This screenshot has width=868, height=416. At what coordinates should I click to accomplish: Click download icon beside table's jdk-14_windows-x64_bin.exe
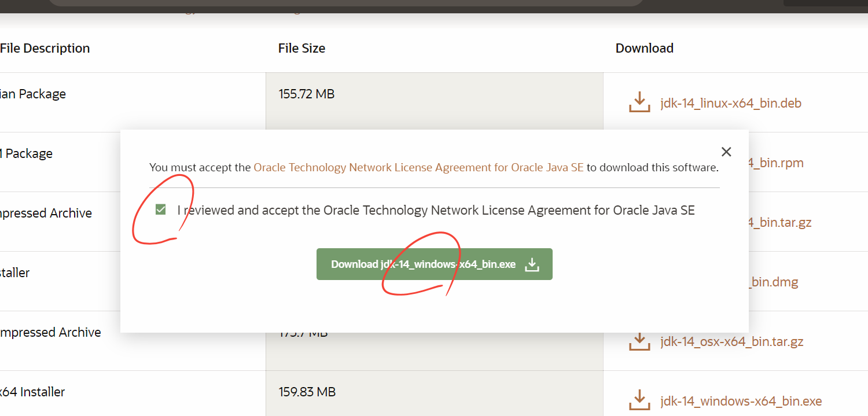(x=639, y=400)
